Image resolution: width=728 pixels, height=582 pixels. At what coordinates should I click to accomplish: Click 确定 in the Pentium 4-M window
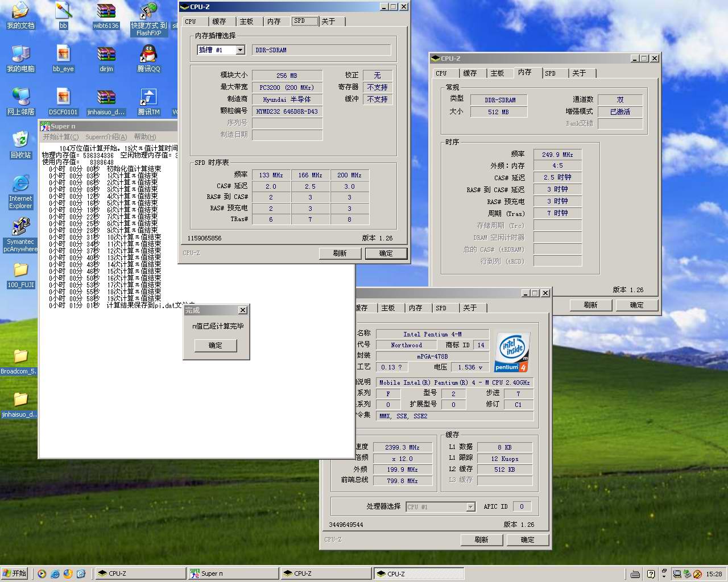click(x=528, y=540)
